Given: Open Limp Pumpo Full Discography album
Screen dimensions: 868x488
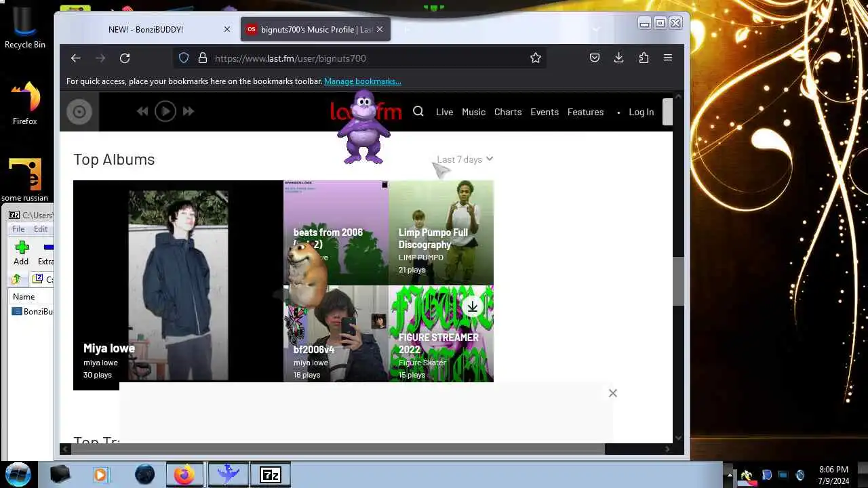Looking at the screenshot, I should [x=441, y=232].
